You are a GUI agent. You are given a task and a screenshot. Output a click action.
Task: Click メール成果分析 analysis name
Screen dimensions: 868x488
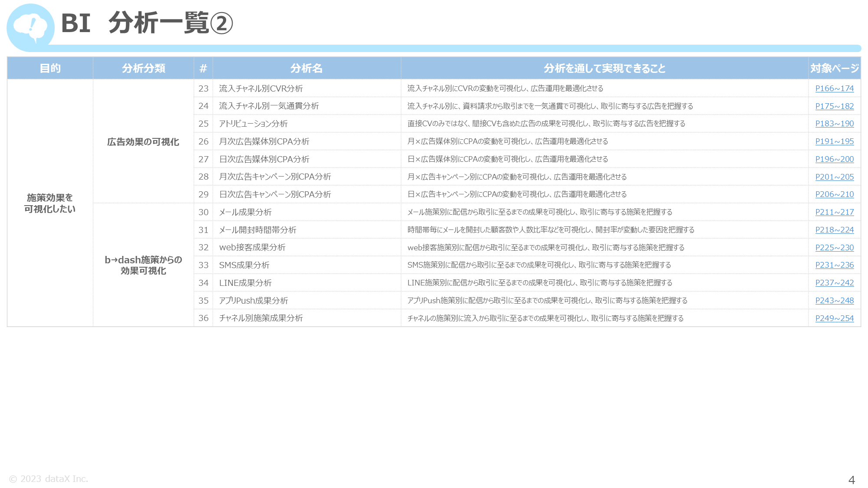pyautogui.click(x=245, y=212)
